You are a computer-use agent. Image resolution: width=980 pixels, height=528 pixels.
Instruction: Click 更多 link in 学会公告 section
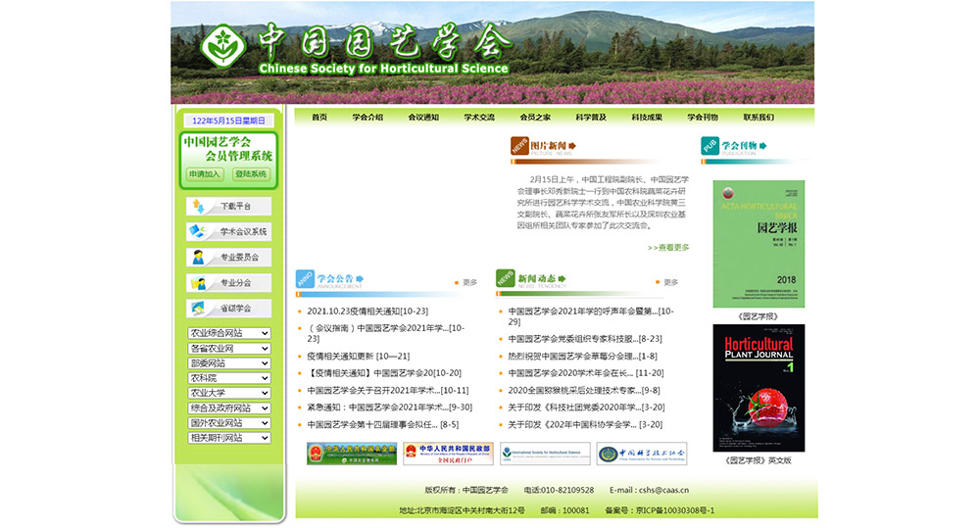(x=470, y=282)
